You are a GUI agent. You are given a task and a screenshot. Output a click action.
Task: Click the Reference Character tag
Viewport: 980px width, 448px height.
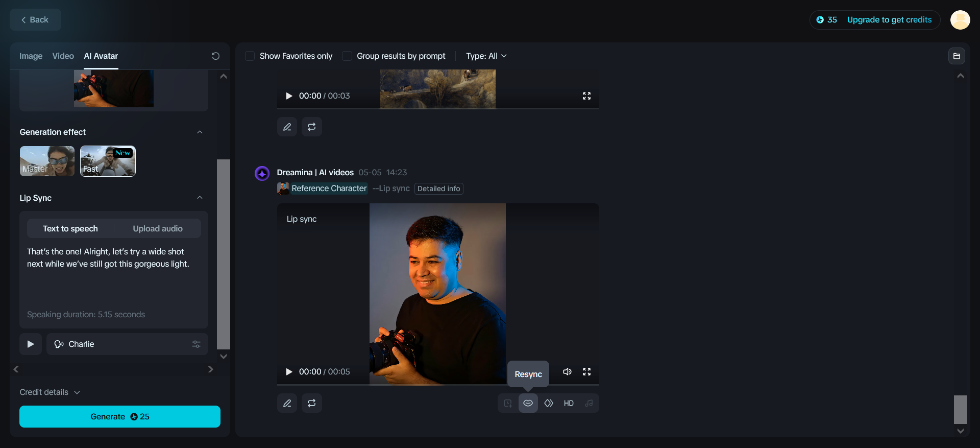[329, 188]
